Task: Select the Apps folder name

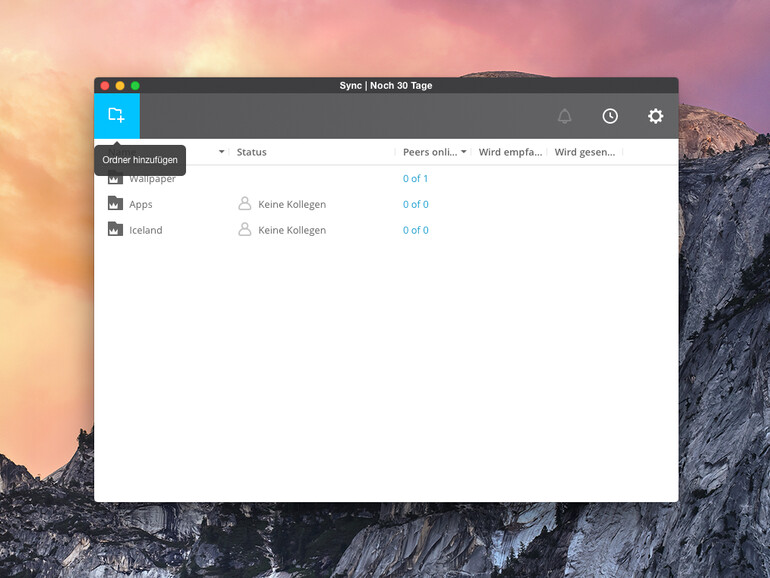Action: coord(140,205)
